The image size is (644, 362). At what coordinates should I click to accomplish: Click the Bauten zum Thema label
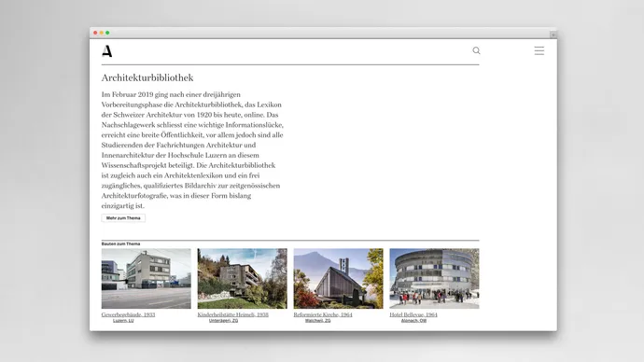pyautogui.click(x=120, y=244)
